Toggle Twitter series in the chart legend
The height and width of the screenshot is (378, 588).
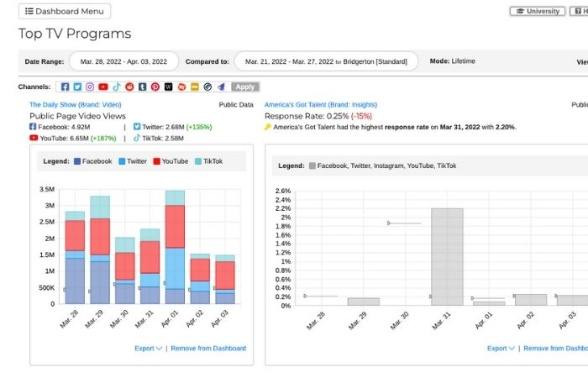click(x=133, y=161)
